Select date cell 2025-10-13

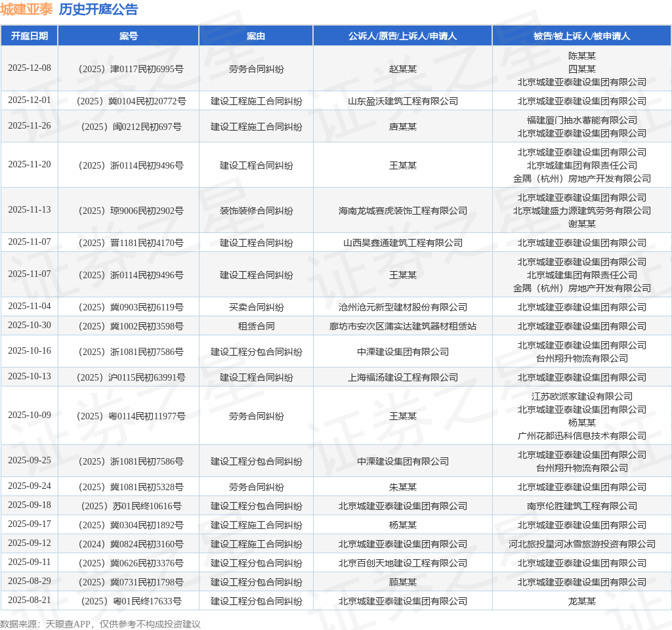pyautogui.click(x=29, y=376)
